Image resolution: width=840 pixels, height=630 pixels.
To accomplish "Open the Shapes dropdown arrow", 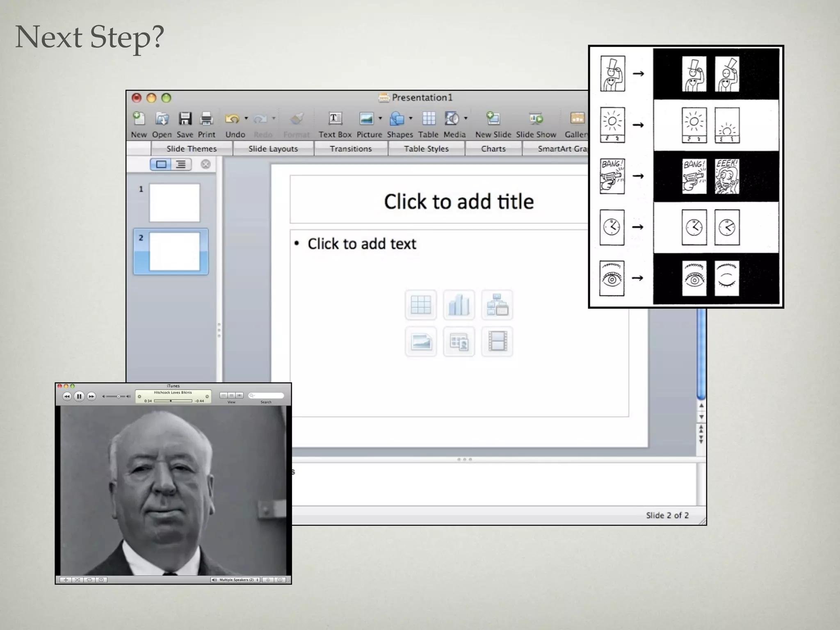I will click(411, 119).
